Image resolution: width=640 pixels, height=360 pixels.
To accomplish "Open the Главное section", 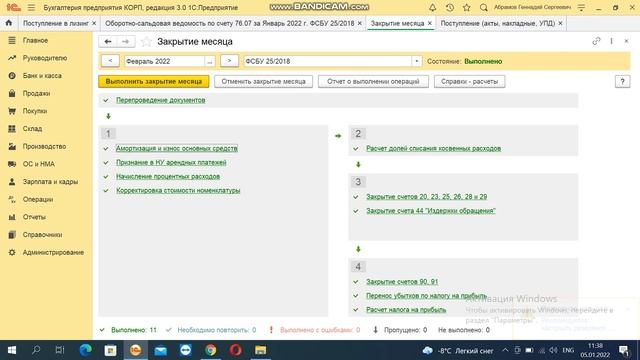I will point(35,40).
